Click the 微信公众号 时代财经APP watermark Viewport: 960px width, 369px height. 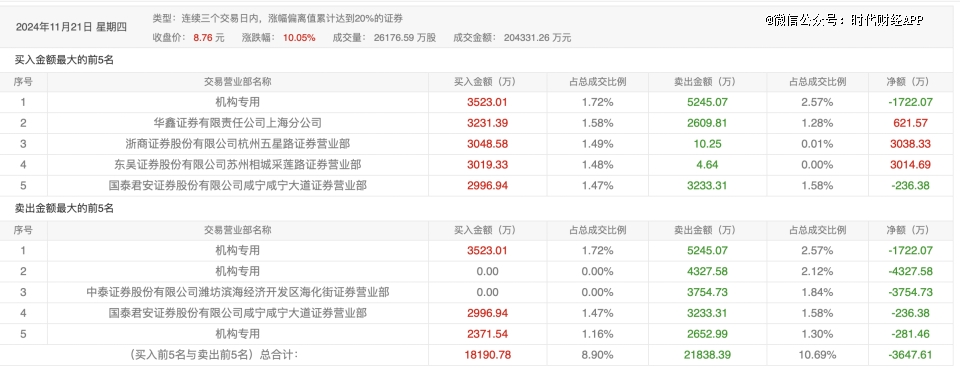(844, 20)
